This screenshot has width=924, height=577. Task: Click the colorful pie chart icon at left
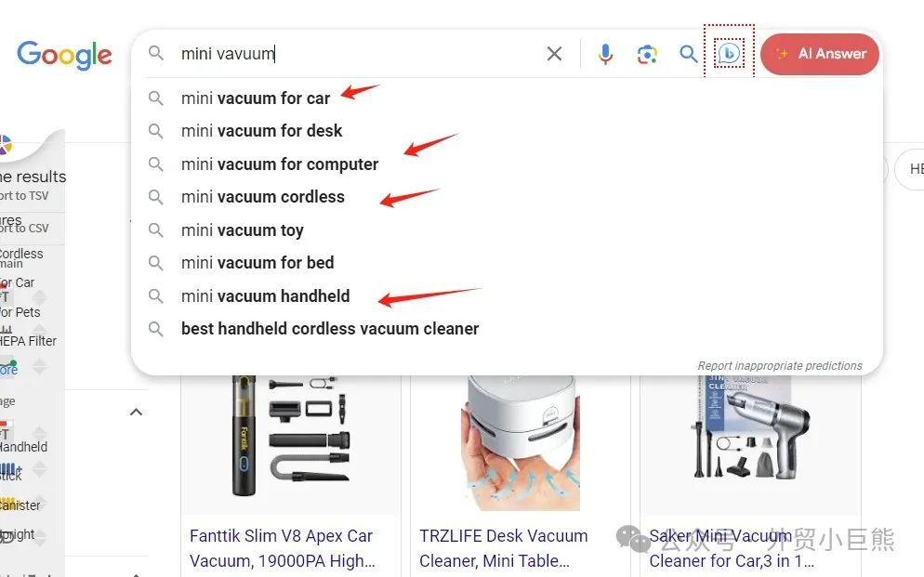[x=5, y=145]
